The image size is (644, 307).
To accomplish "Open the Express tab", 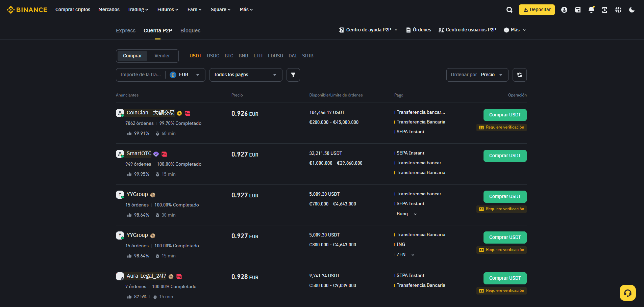I will [x=126, y=31].
